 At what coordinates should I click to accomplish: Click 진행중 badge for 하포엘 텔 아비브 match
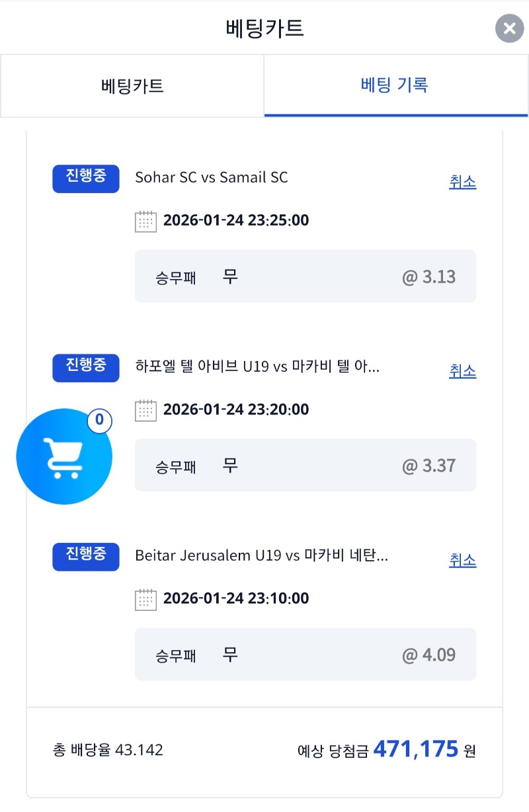(86, 368)
